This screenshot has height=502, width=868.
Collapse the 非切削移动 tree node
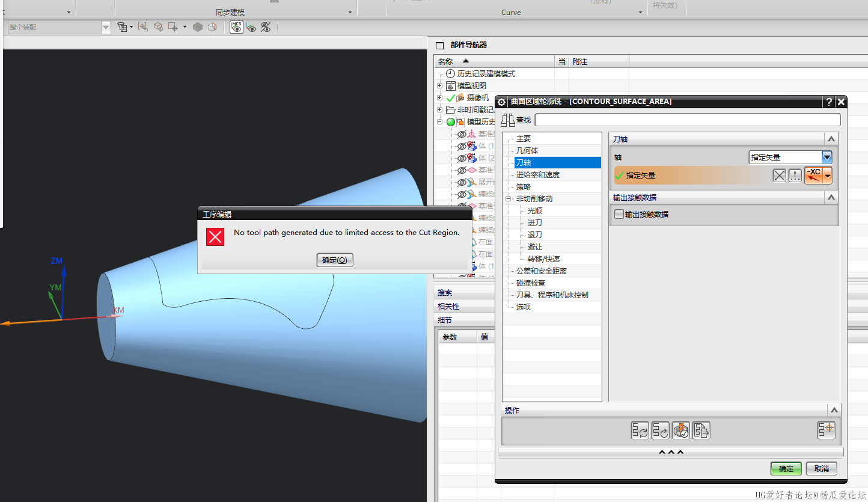(508, 199)
